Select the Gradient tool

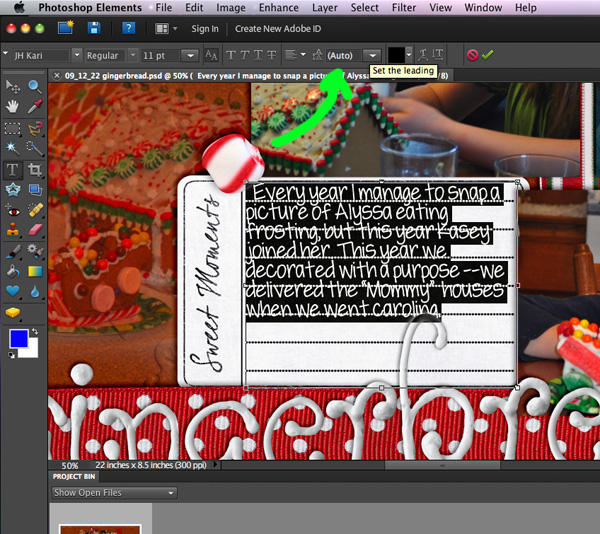(x=35, y=271)
